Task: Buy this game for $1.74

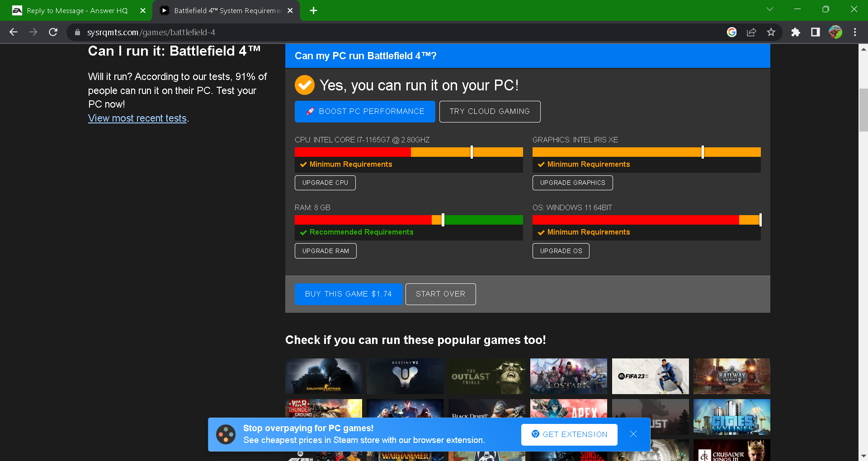Action: (349, 294)
